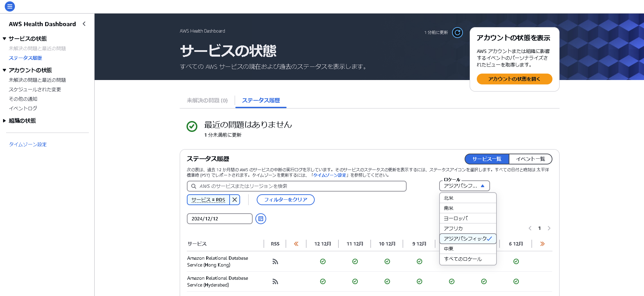Switch the view to イベント一覧
Screen dimensions: 644x296
530,159
